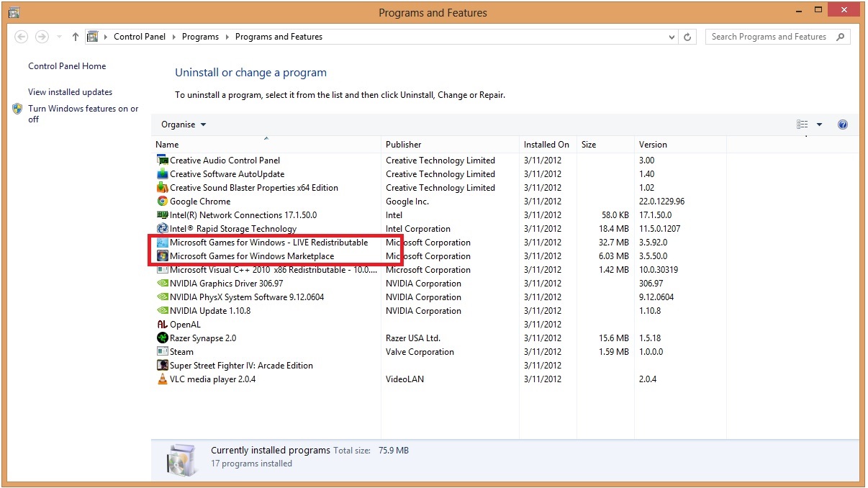The width and height of the screenshot is (868, 488).
Task: Click version 10.0.30319 cell
Action: (x=659, y=270)
